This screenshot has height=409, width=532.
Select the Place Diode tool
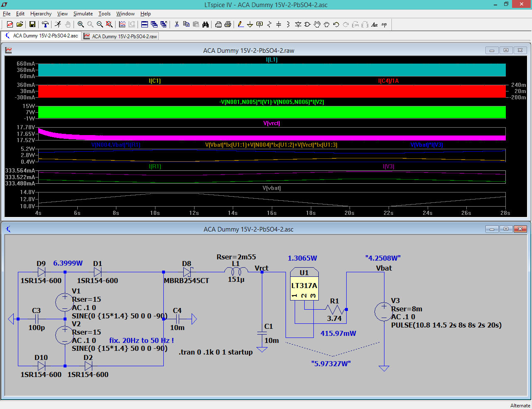coord(298,25)
